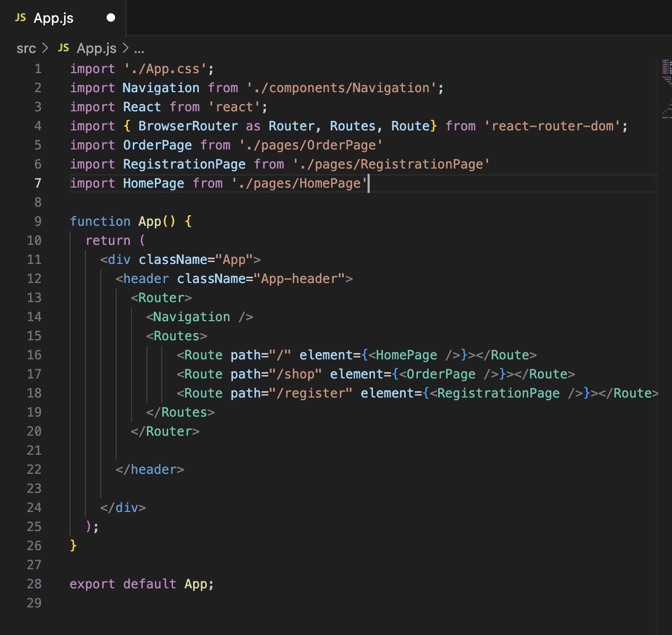Click the 'react-router-dom' module string

coord(553,126)
